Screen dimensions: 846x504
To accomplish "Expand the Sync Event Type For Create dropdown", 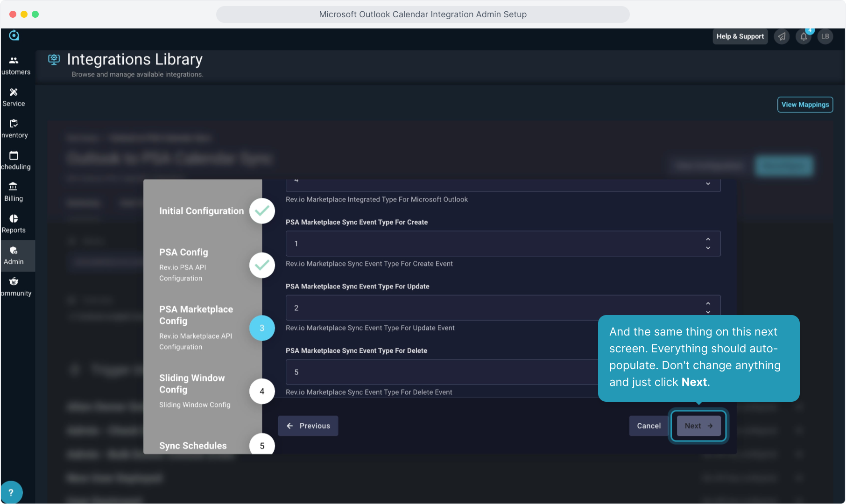I will tap(708, 244).
